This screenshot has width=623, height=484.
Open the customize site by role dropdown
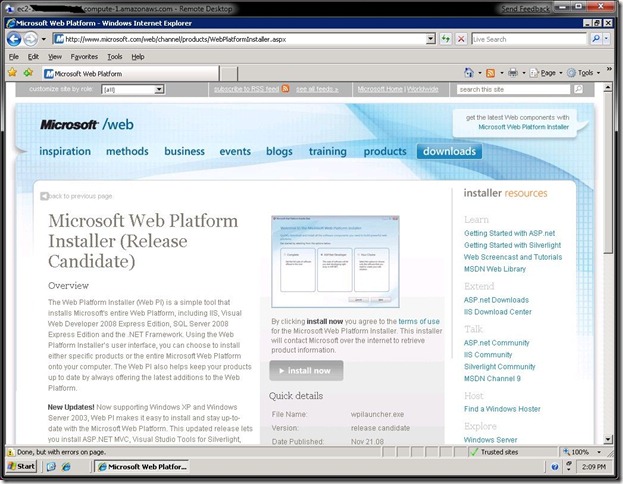pyautogui.click(x=133, y=89)
